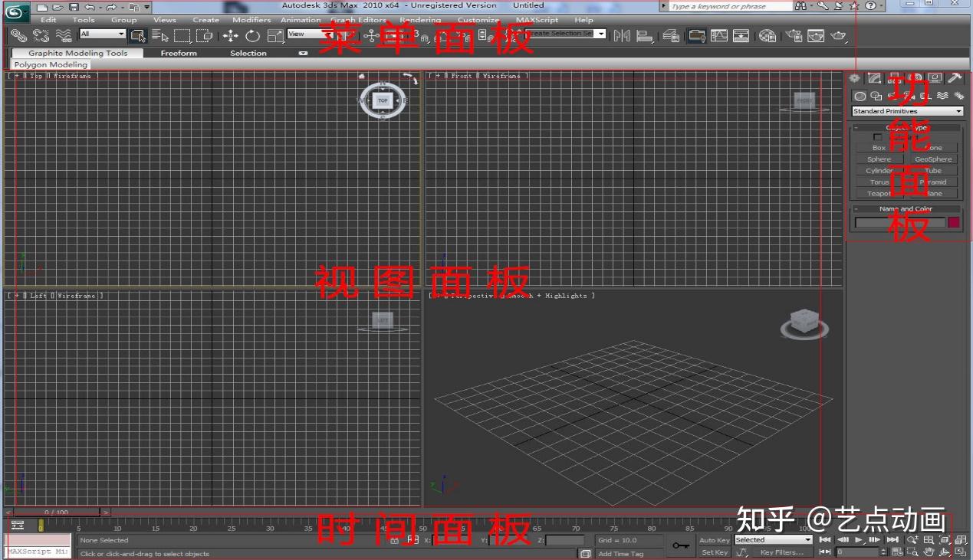Toggle the Window/Crossing selection icon
This screenshot has height=560, width=973.
tap(204, 35)
